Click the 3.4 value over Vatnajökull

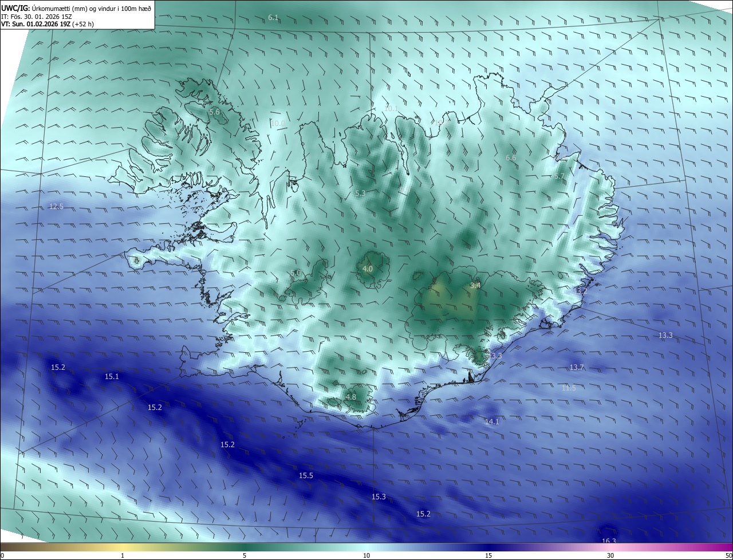tap(475, 285)
